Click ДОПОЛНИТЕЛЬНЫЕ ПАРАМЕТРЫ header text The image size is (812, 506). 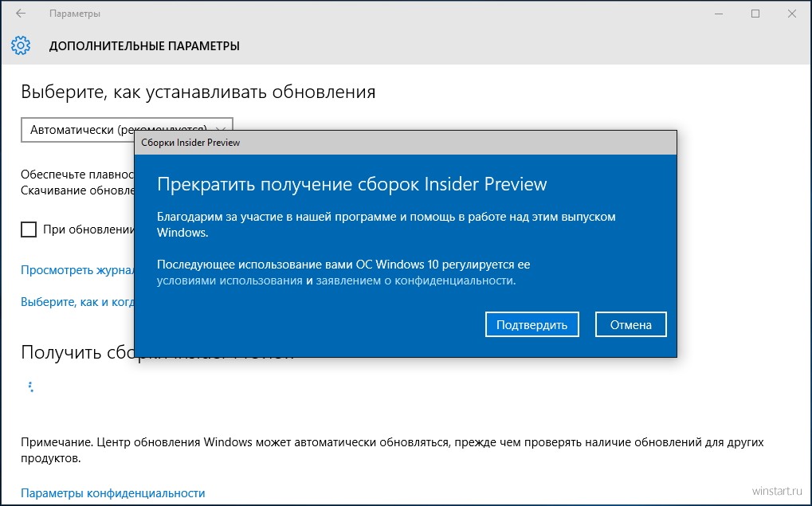[x=144, y=46]
